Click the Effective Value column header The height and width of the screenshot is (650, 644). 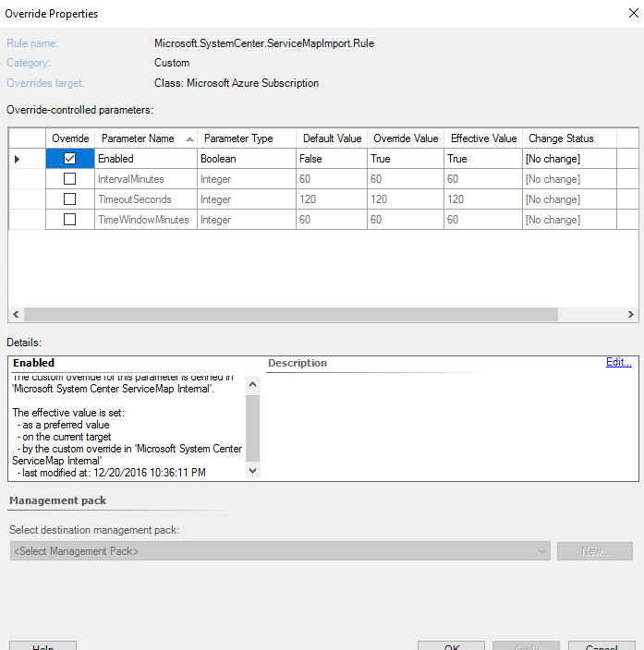(483, 138)
